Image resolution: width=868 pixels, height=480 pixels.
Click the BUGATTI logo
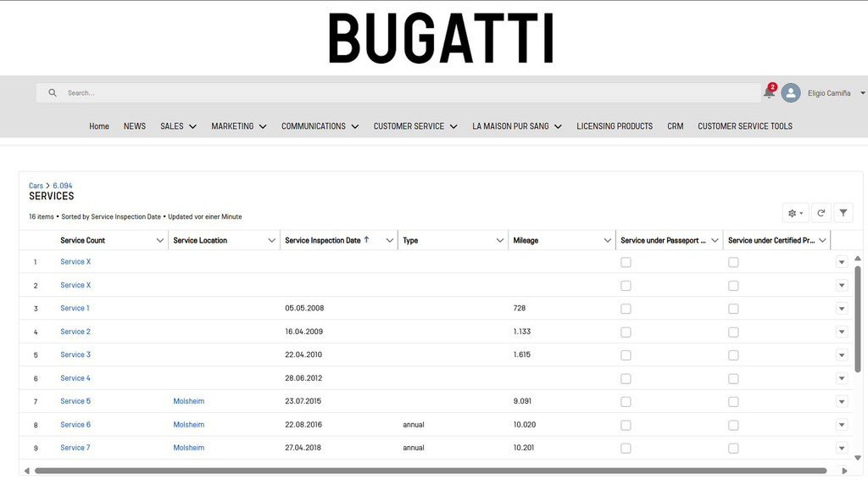point(441,38)
